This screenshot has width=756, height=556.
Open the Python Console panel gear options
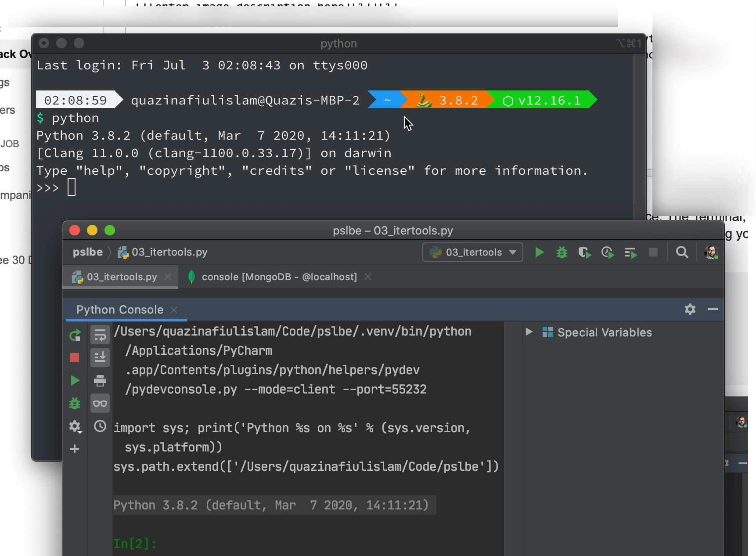[690, 309]
